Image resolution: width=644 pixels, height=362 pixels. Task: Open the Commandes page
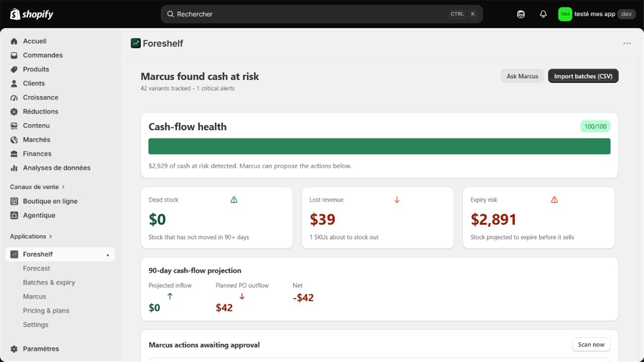click(43, 55)
